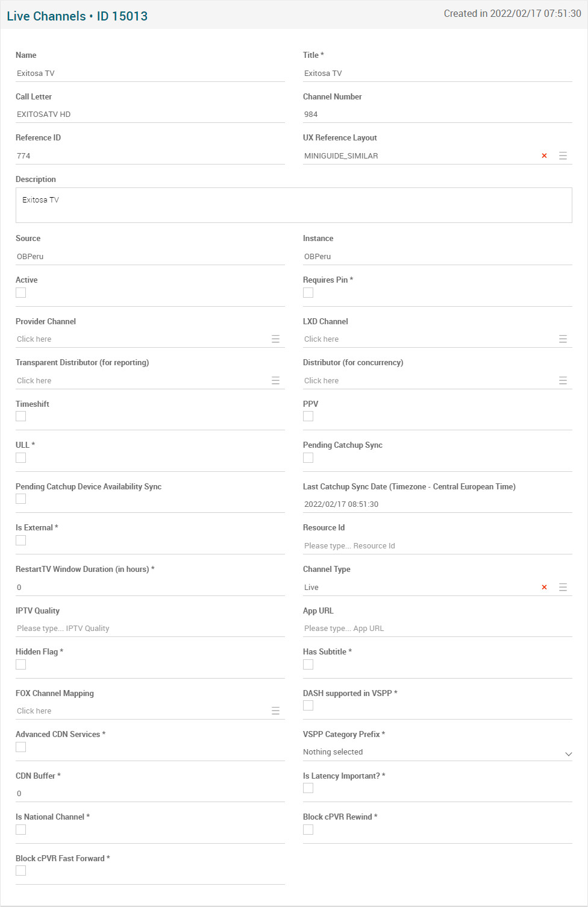Enable the Active checkbox
Screen dimensions: 588x907
[x=21, y=293]
